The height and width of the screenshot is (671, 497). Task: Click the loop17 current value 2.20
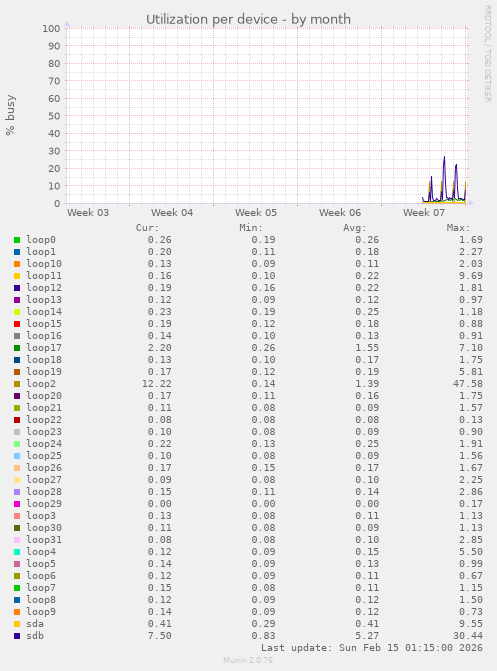(160, 348)
